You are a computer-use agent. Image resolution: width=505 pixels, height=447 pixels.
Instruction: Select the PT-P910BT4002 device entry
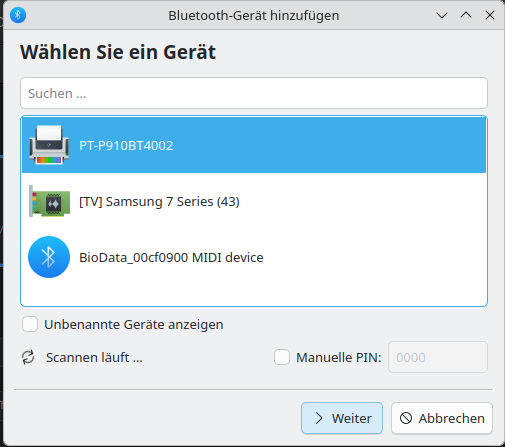pyautogui.click(x=254, y=145)
